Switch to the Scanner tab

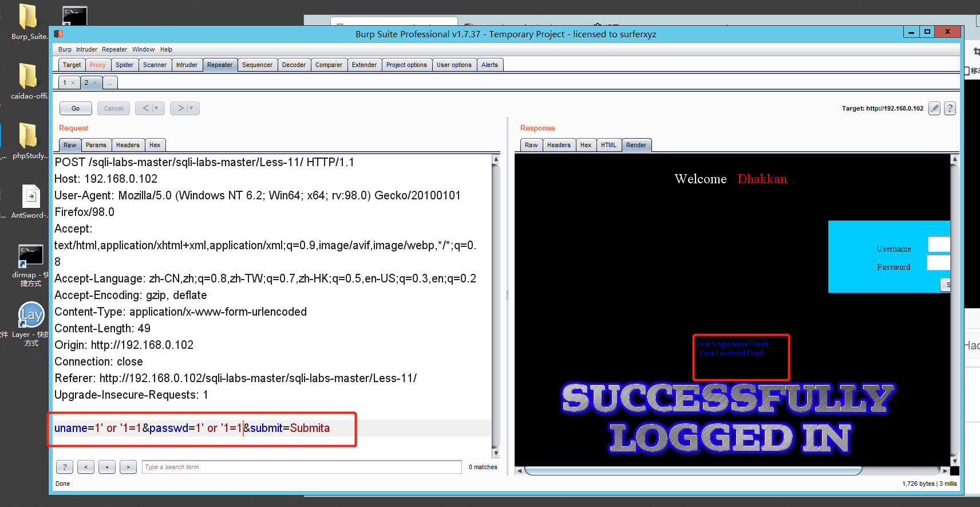click(155, 65)
